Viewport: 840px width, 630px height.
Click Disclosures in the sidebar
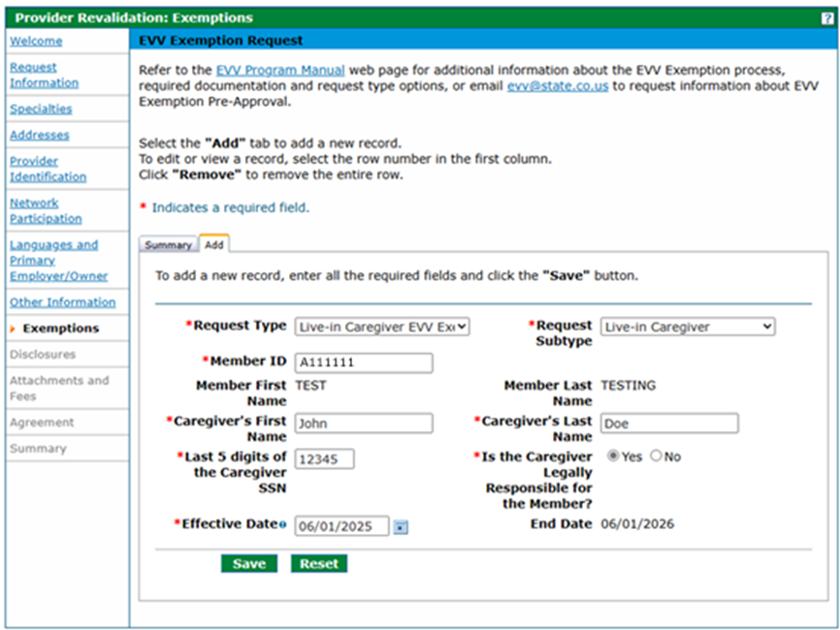43,355
